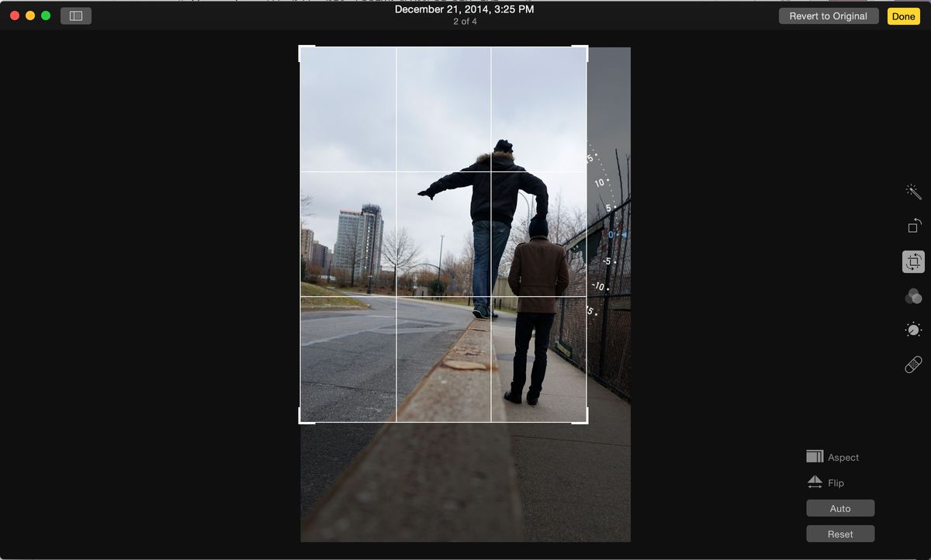The height and width of the screenshot is (560, 931).
Task: Apply Auto crop straightening
Action: click(x=839, y=508)
